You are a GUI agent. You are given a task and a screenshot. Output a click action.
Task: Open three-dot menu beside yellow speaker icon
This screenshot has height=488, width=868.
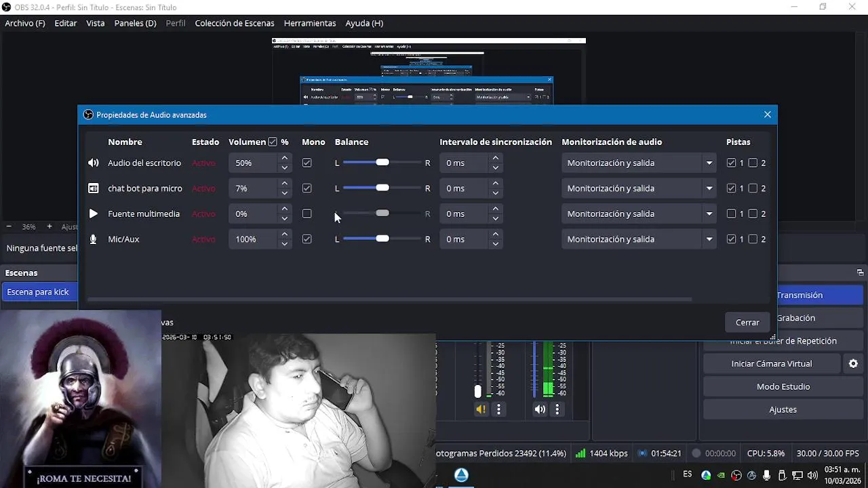pyautogui.click(x=499, y=409)
